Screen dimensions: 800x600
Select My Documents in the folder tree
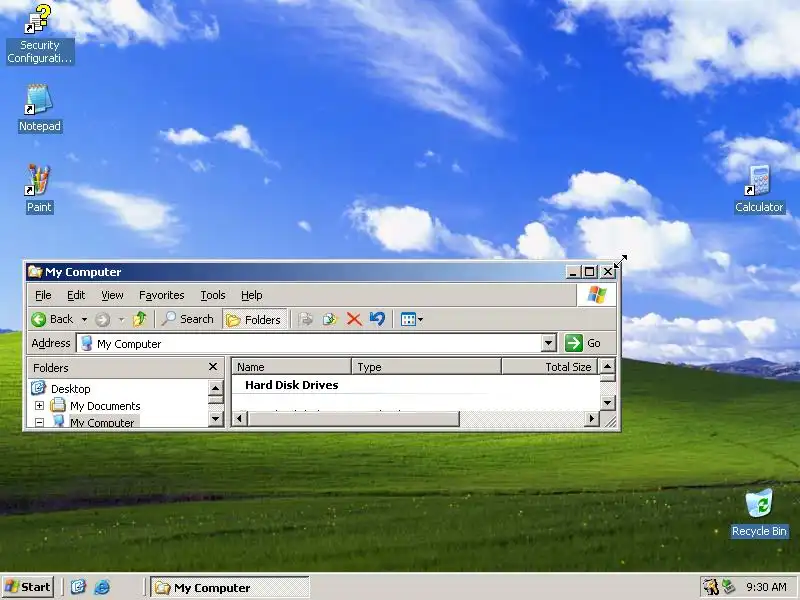pos(105,406)
